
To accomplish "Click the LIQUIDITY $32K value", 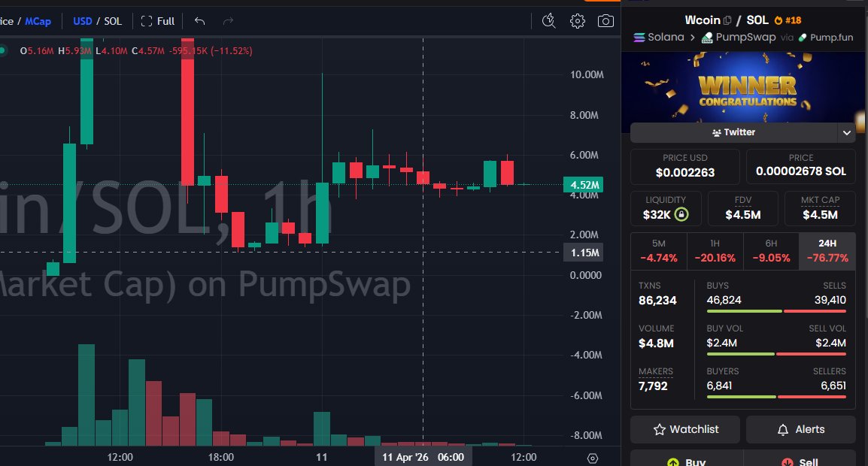I will tap(657, 215).
